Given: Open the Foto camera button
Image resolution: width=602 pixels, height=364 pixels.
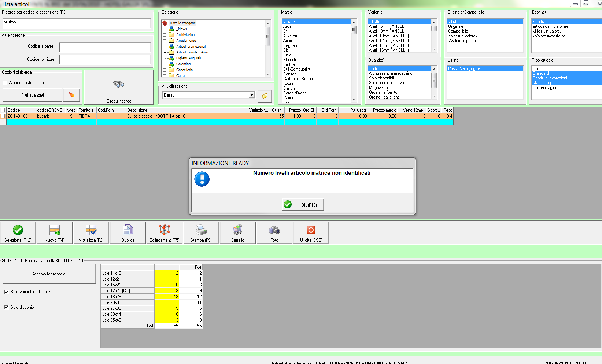Looking at the screenshot, I should click(x=274, y=233).
